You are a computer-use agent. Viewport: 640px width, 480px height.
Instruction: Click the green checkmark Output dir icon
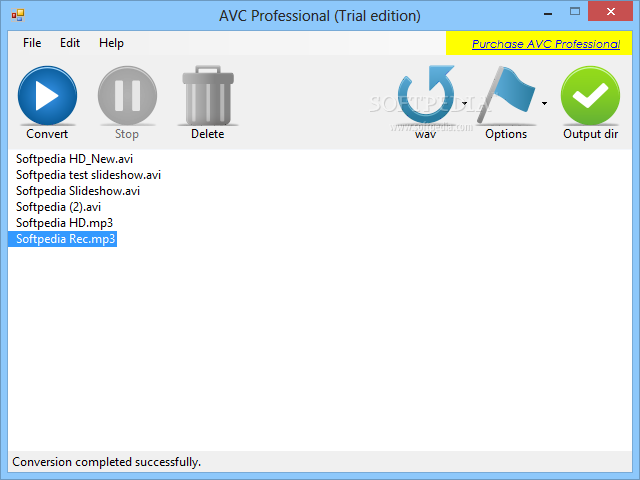pos(591,96)
